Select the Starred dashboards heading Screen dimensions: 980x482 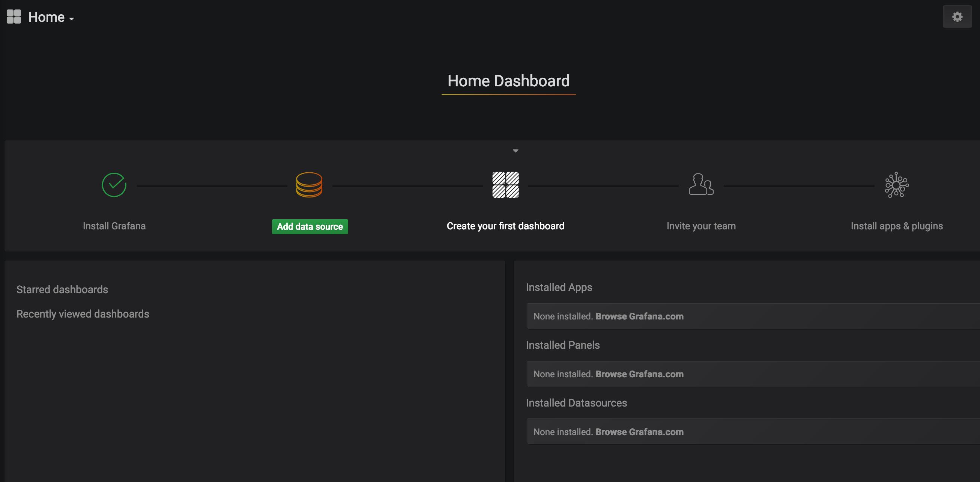[x=62, y=289]
